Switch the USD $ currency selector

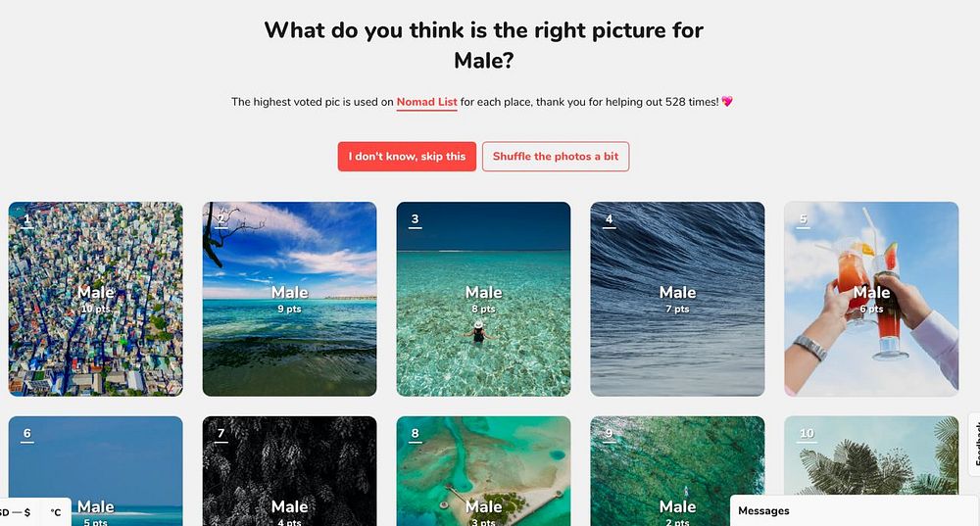point(16,512)
